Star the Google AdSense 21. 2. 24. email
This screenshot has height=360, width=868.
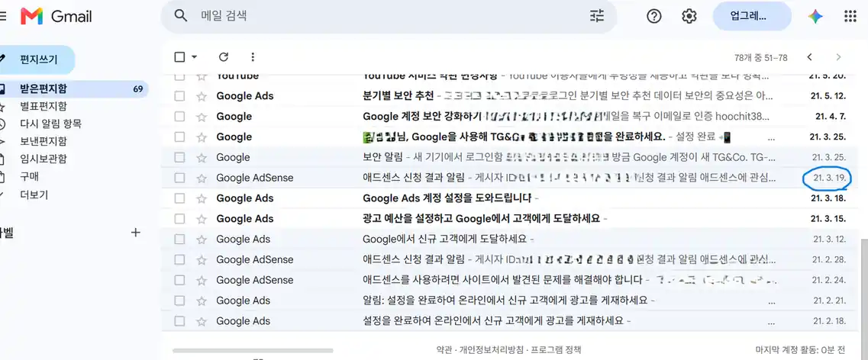(x=202, y=281)
